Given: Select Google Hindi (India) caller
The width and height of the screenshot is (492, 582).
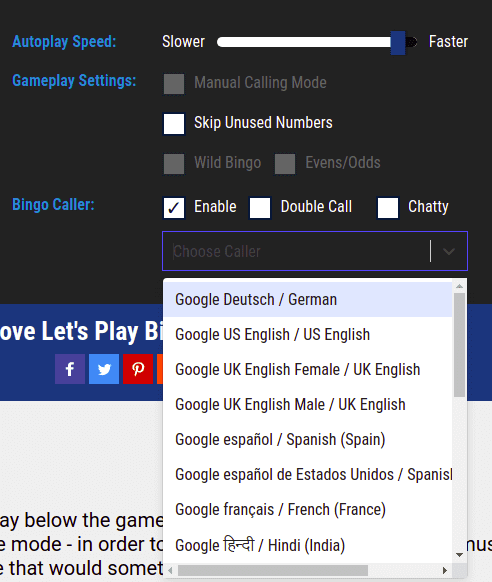Looking at the screenshot, I should [308, 545].
